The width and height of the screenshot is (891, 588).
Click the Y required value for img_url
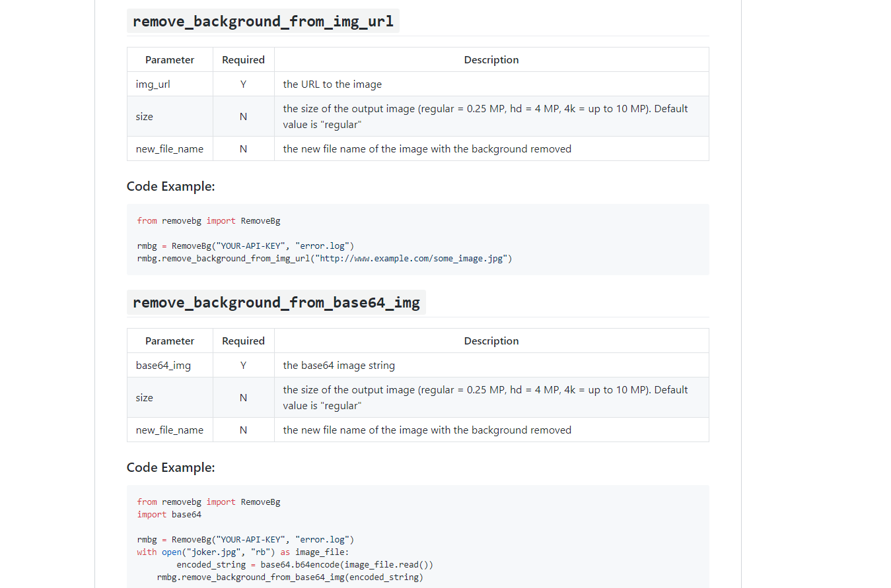pos(243,84)
